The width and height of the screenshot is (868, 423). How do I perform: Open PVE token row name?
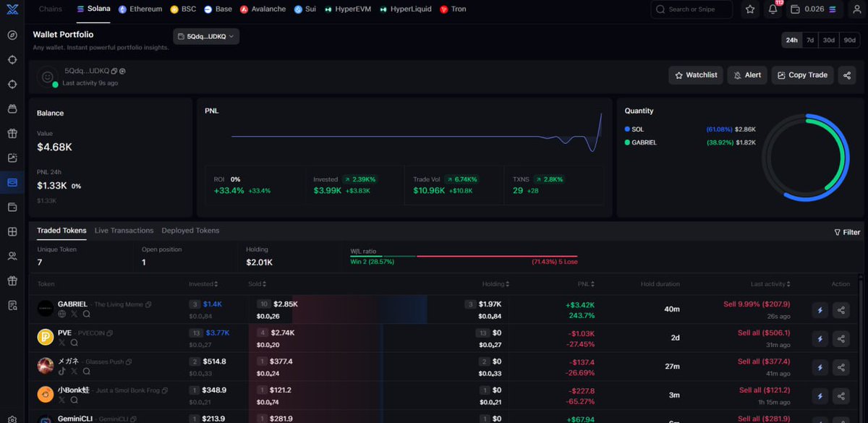tap(65, 333)
